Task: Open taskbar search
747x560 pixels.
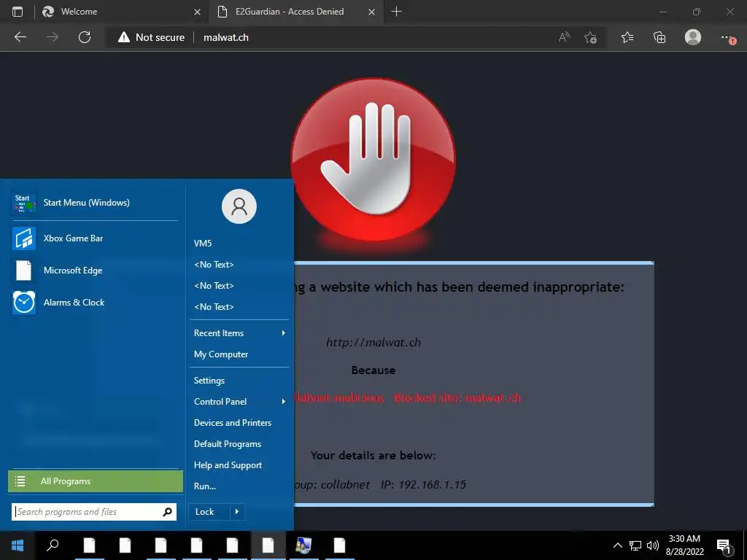Action: pyautogui.click(x=53, y=545)
